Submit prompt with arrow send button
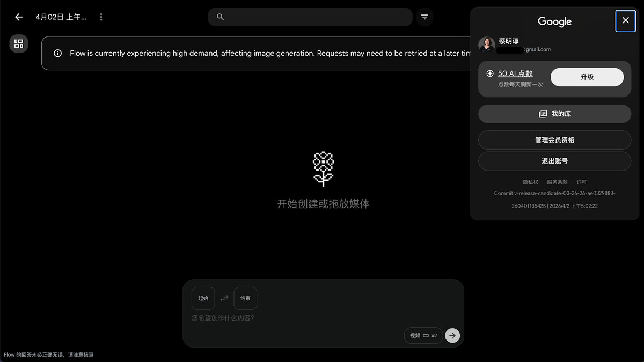644x362 pixels. 452,335
